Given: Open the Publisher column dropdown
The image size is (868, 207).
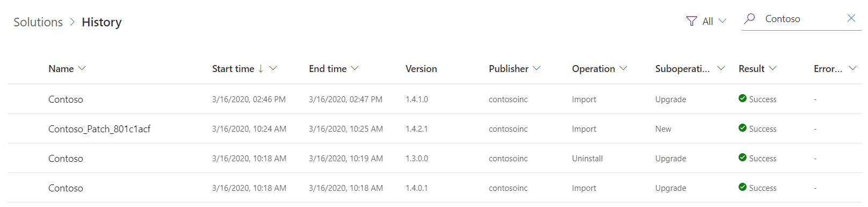Looking at the screenshot, I should tap(536, 68).
